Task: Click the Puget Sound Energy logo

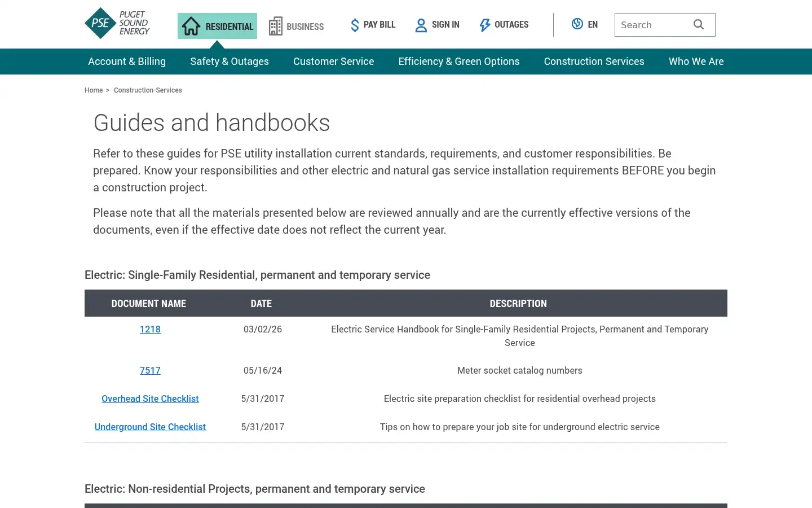Action: (117, 23)
